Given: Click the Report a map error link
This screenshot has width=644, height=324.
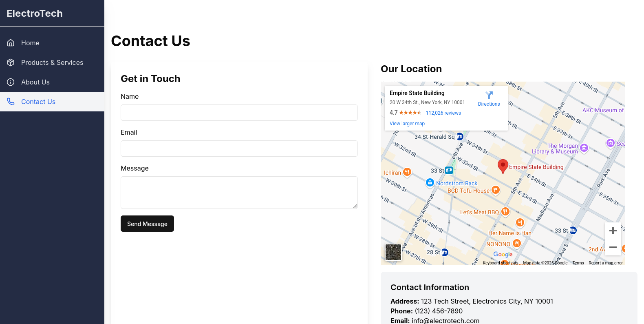Looking at the screenshot, I should (606, 263).
